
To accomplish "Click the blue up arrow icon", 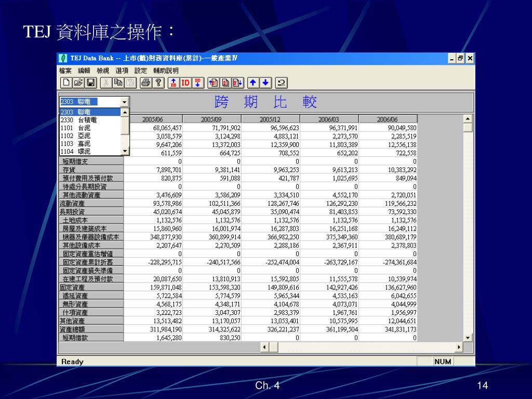I will point(253,83).
